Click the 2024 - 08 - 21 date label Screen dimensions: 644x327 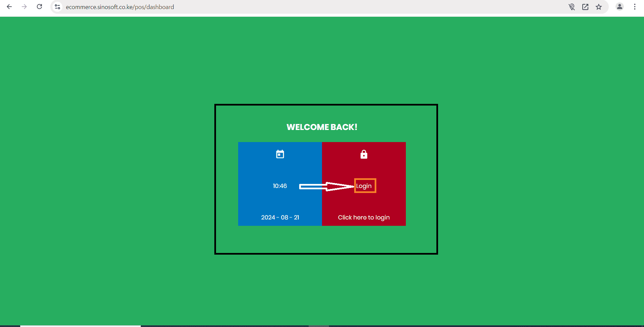[x=280, y=217]
